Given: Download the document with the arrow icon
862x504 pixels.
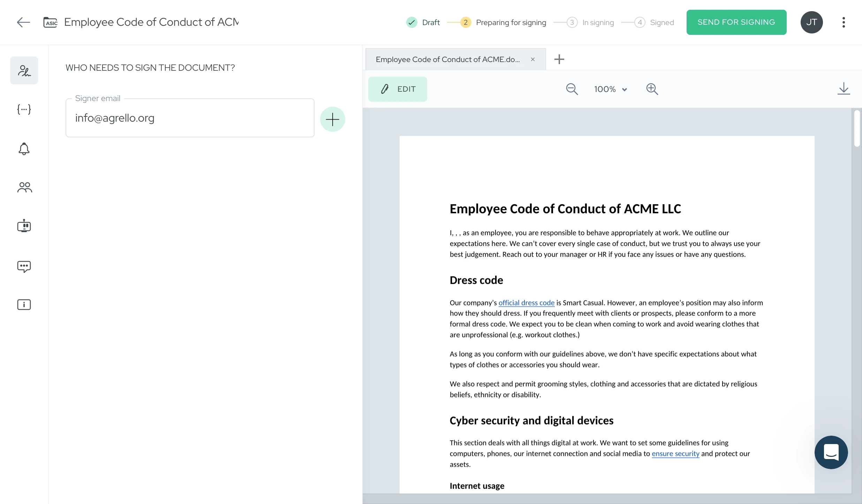Looking at the screenshot, I should tap(844, 89).
